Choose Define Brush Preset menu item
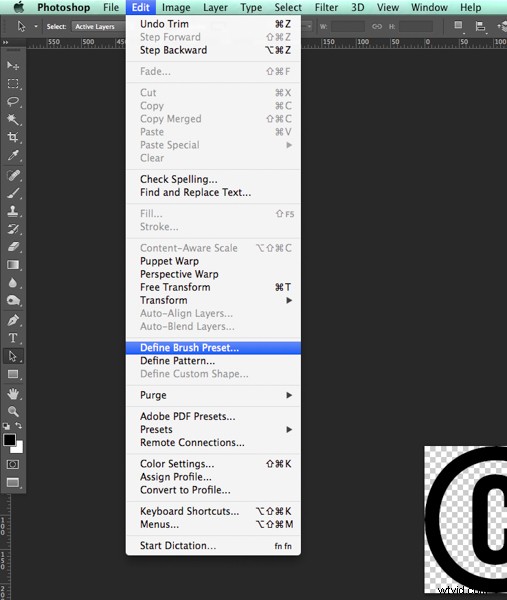 click(x=213, y=347)
